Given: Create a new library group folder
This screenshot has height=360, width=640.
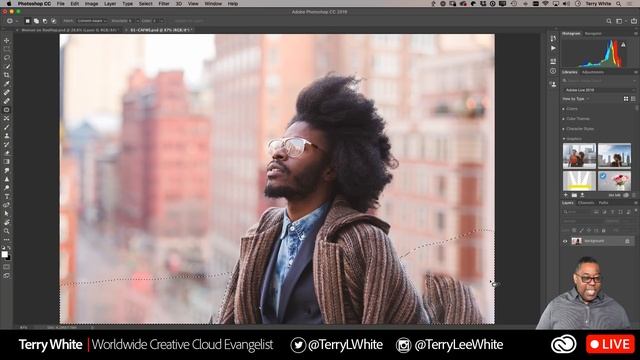Looking at the screenshot, I should coord(574,196).
